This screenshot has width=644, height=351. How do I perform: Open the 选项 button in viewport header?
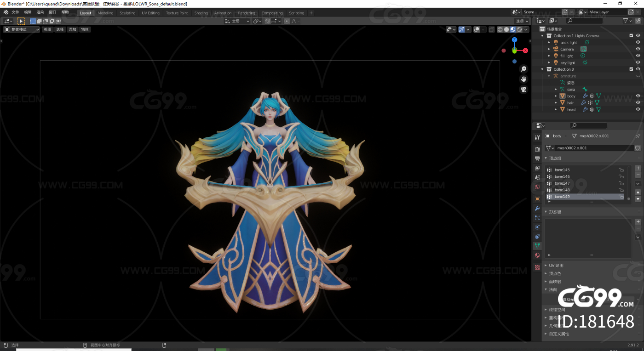click(x=522, y=21)
